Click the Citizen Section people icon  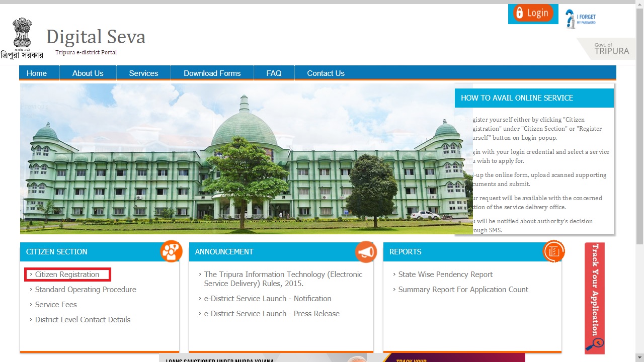tap(171, 251)
